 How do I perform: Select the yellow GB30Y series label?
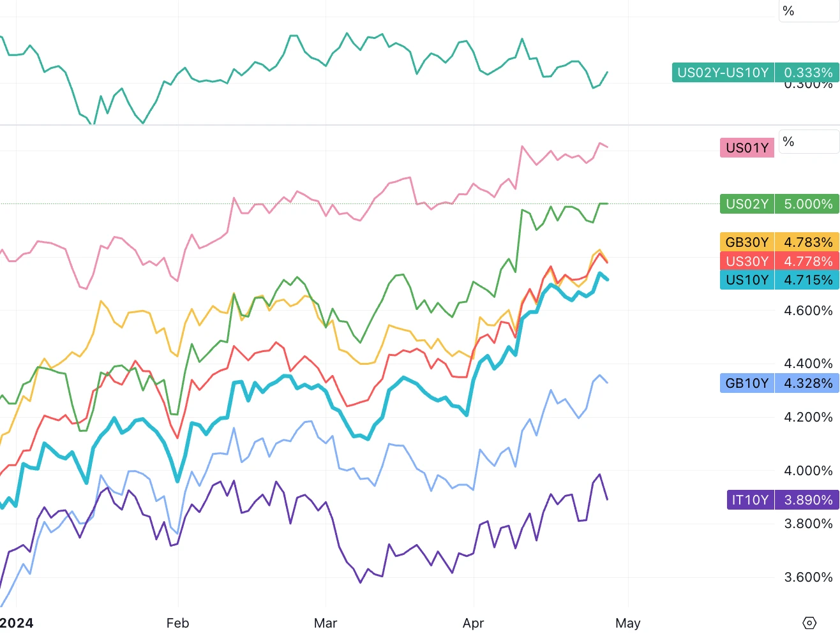747,242
